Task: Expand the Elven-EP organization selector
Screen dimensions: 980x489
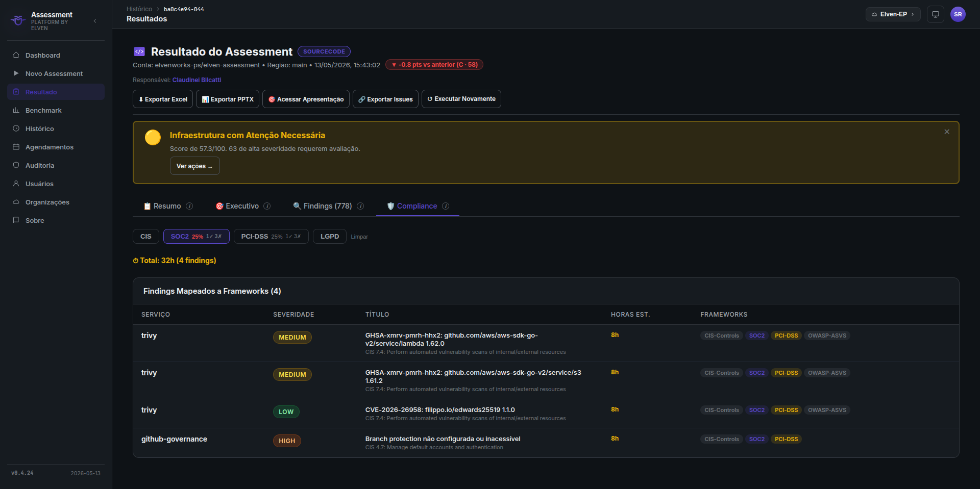Action: [893, 14]
